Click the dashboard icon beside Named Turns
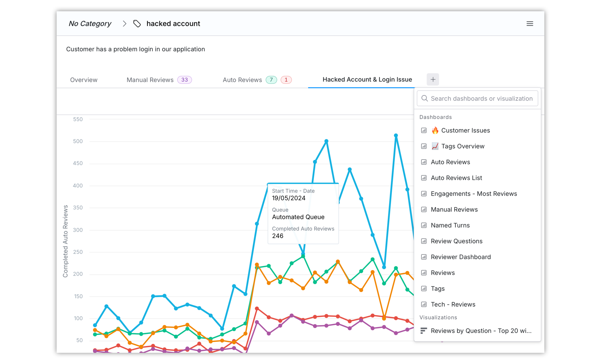Image resolution: width=601 pixels, height=364 pixels. click(424, 225)
